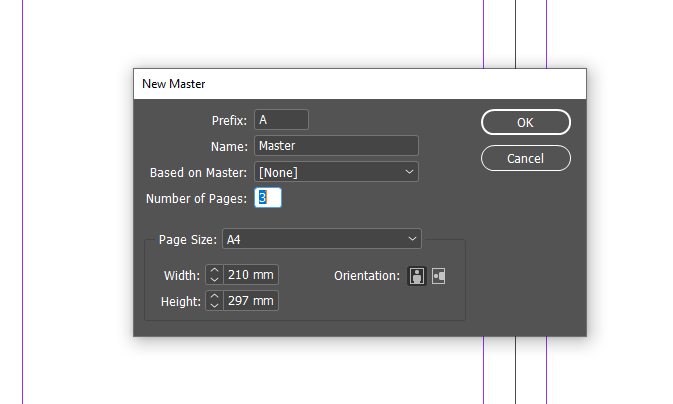Click the Height value field 297 mm
The height and width of the screenshot is (404, 673).
pos(250,301)
